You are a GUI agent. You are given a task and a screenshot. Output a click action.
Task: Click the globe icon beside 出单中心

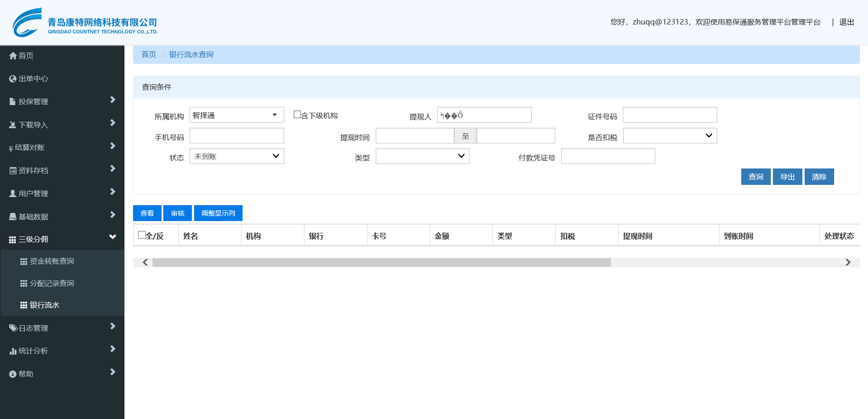[x=13, y=79]
